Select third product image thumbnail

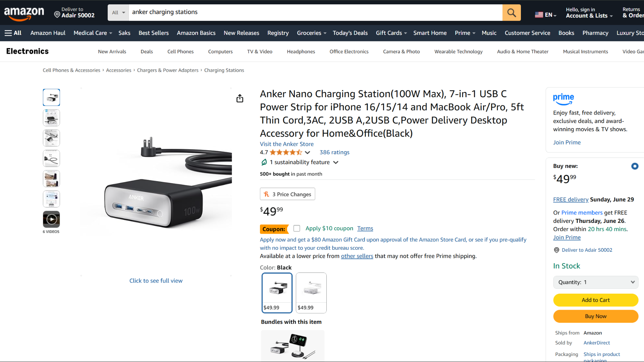pos(51,138)
